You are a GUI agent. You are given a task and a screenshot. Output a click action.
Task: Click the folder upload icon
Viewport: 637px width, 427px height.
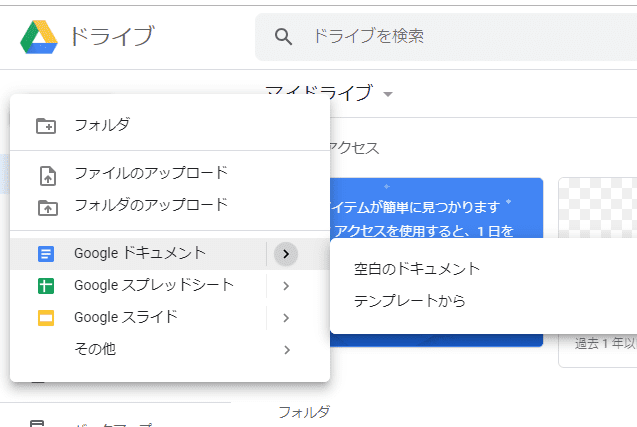[x=48, y=208]
